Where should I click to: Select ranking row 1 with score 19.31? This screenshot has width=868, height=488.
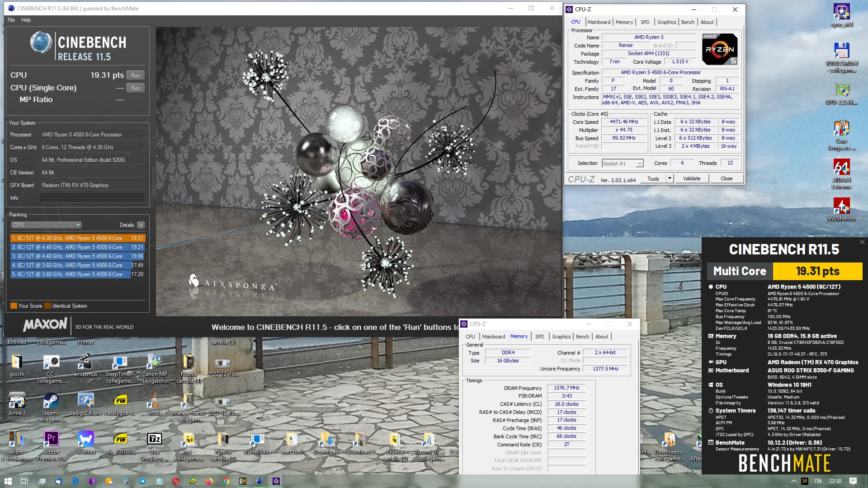point(77,238)
